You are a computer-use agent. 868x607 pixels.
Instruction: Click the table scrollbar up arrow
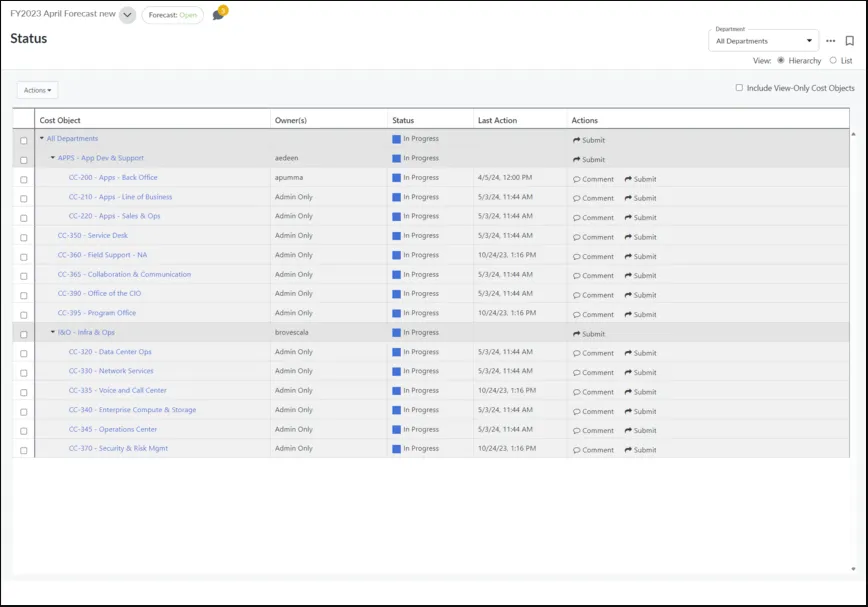(x=853, y=134)
